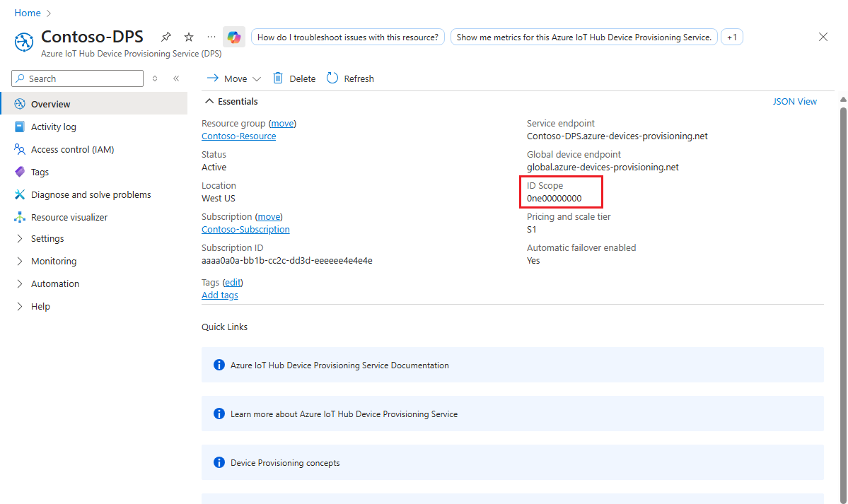The image size is (848, 504).
Task: Open the more options ellipsis menu
Action: coord(211,37)
